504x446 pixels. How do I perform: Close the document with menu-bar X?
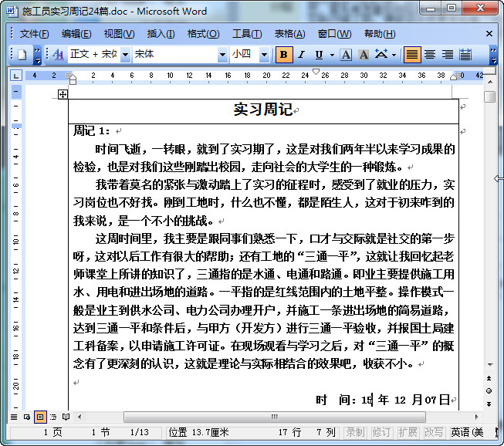[489, 33]
